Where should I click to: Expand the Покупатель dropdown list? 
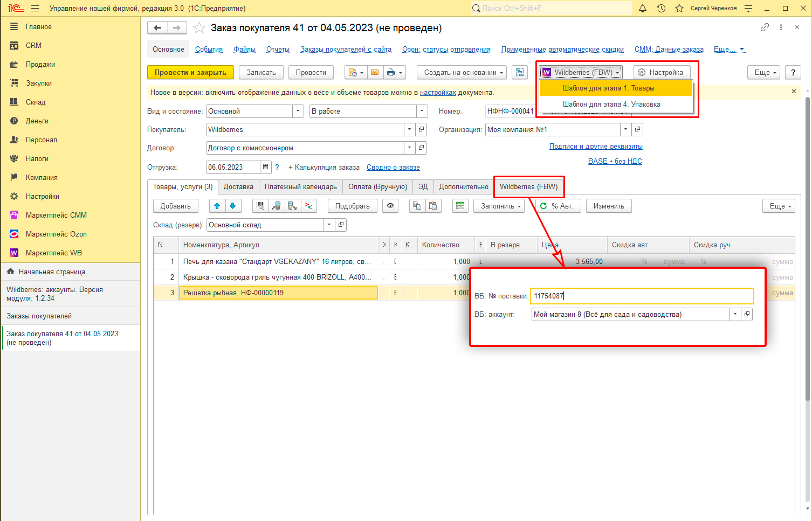tap(409, 129)
